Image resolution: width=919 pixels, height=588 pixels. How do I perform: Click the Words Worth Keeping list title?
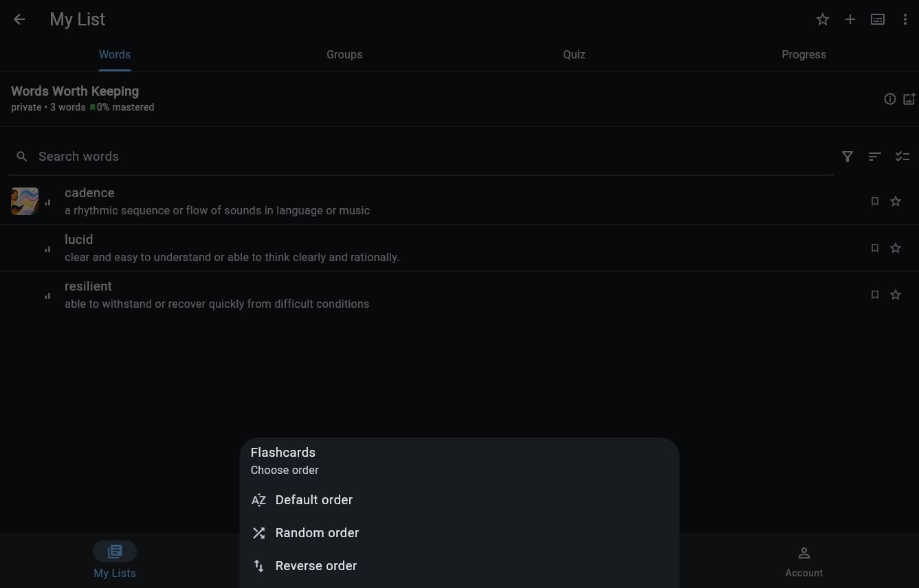point(75,91)
